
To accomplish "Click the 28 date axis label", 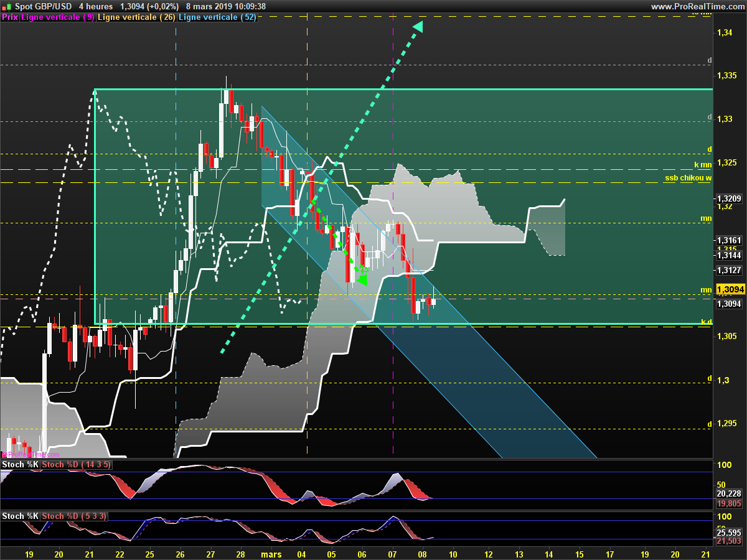I will (241, 553).
